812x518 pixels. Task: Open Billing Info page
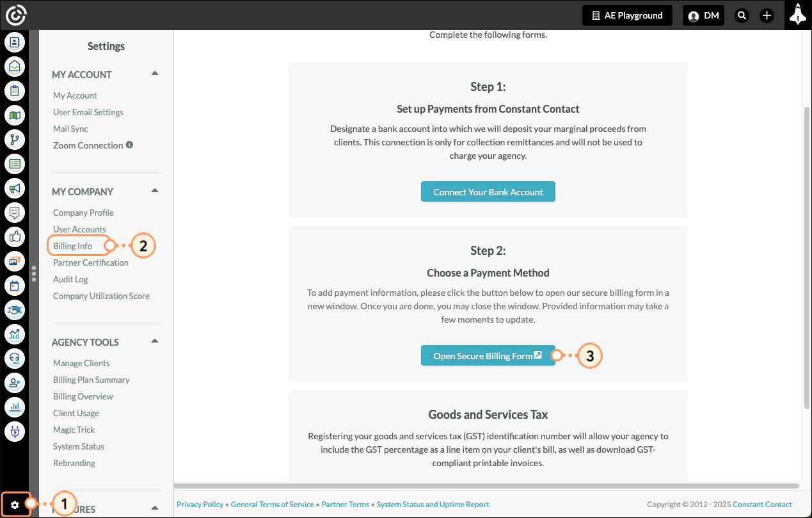tap(72, 246)
